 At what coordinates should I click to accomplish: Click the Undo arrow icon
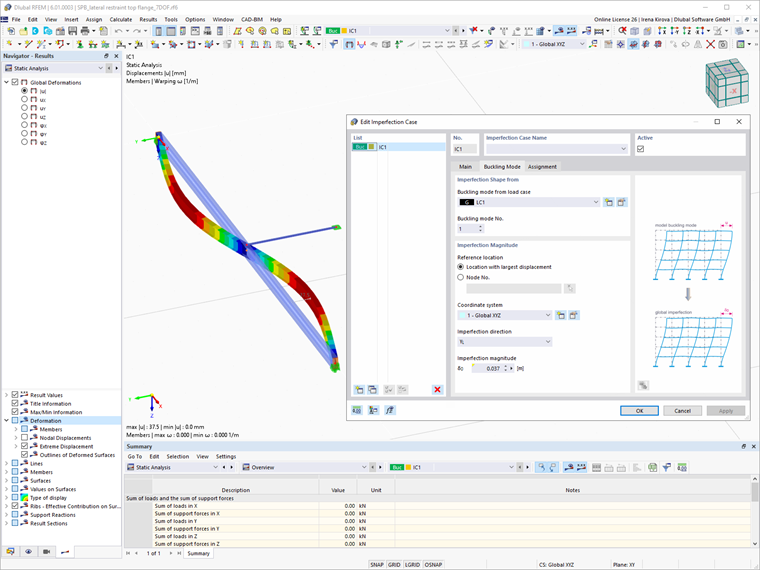click(119, 31)
